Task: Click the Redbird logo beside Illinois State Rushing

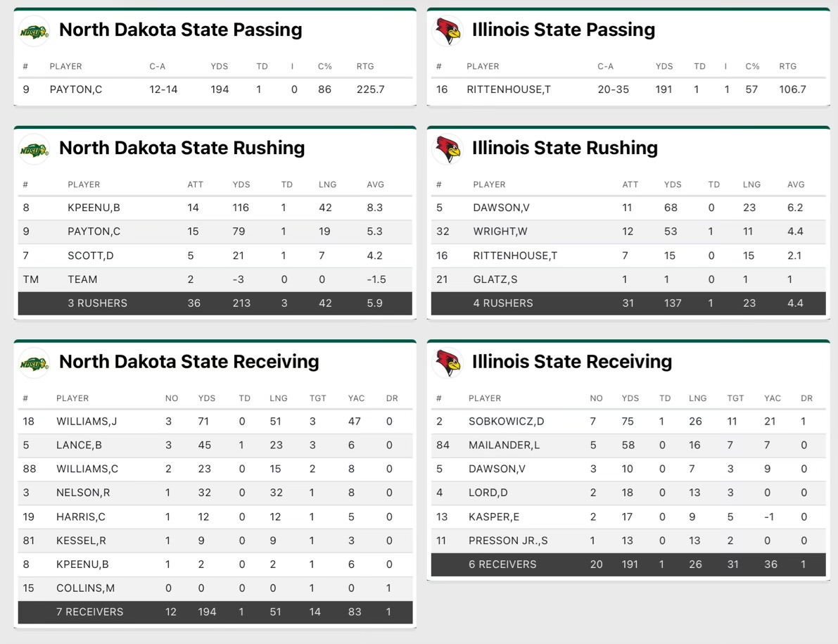Action: pos(447,149)
